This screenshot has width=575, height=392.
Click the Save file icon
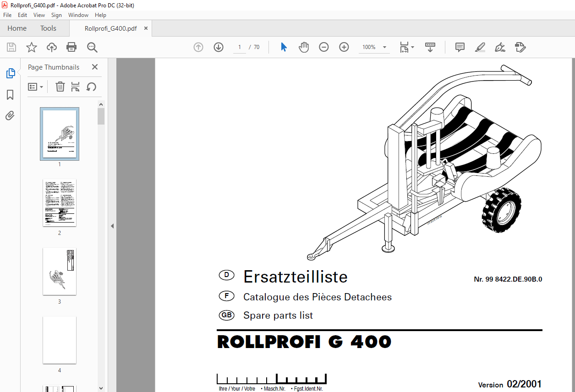(x=11, y=47)
